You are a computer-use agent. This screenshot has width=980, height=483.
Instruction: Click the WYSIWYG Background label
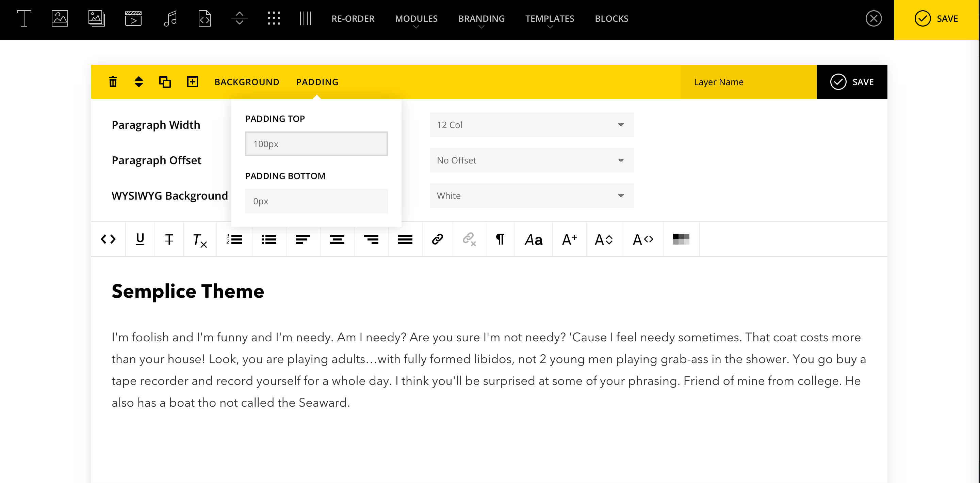coord(170,196)
